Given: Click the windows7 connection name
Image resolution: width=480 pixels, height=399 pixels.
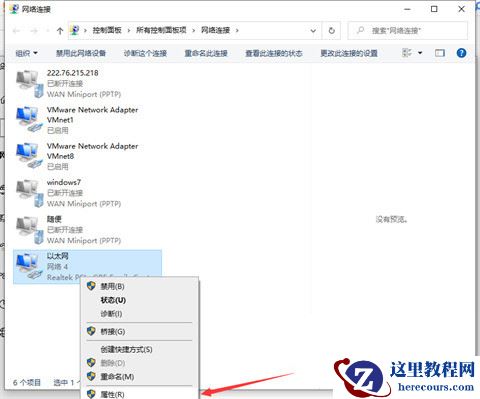Looking at the screenshot, I should [x=64, y=182].
